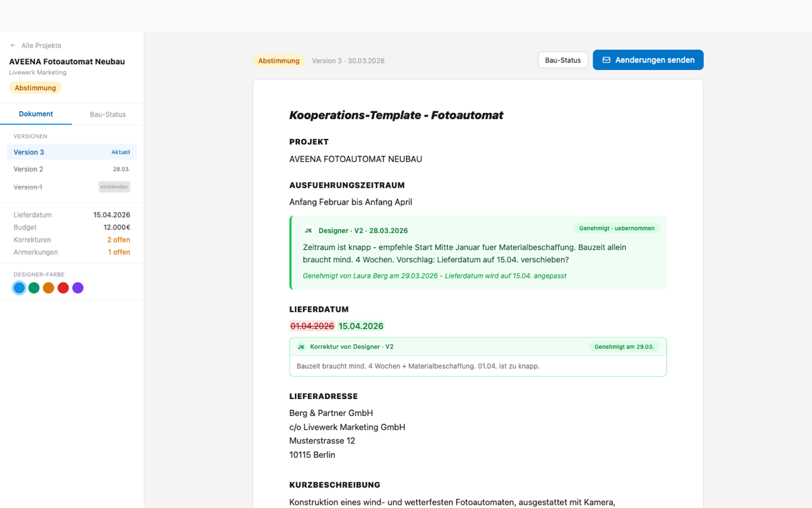Switch to the Dokument tab
Viewport: 812px width, 508px height.
pyautogui.click(x=36, y=114)
